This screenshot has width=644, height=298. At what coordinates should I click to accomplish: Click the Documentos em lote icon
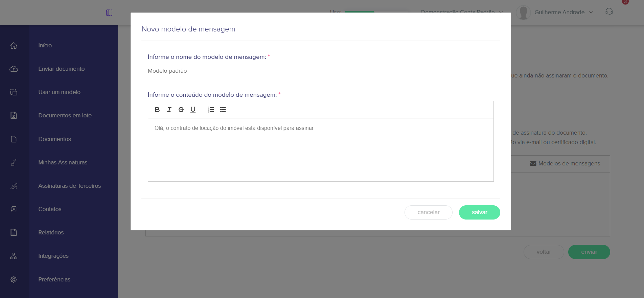14,115
